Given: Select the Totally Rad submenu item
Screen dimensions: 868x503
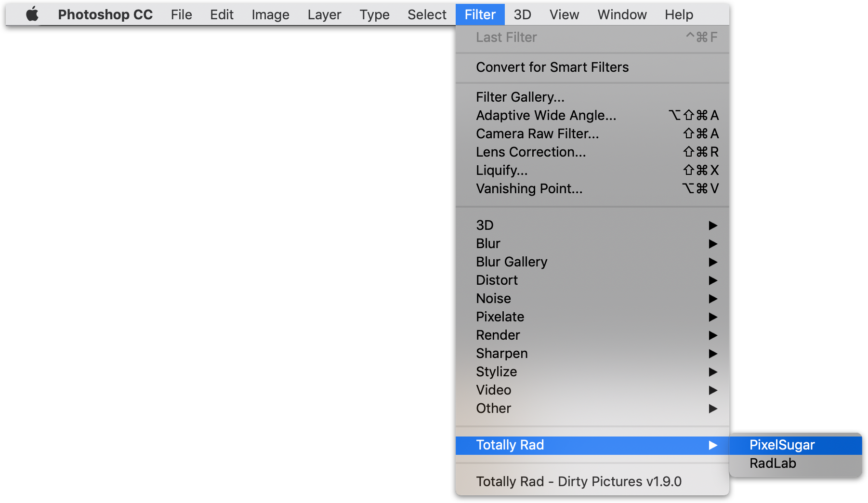Looking at the screenshot, I should pyautogui.click(x=592, y=445).
